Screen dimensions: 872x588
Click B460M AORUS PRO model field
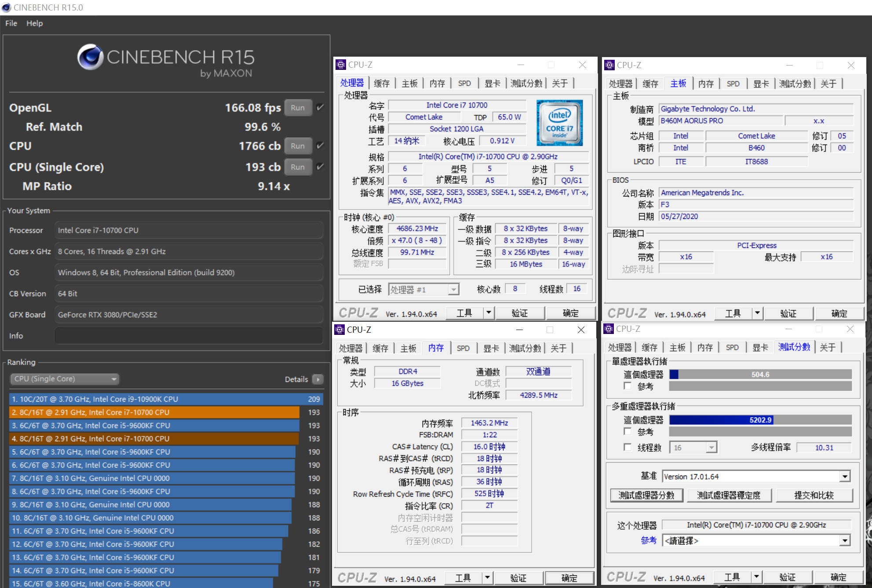coord(721,121)
